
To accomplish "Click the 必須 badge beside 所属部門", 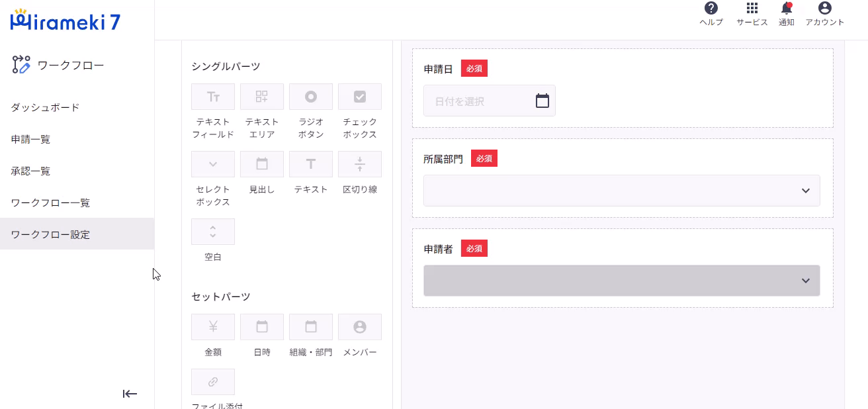I will [x=484, y=158].
